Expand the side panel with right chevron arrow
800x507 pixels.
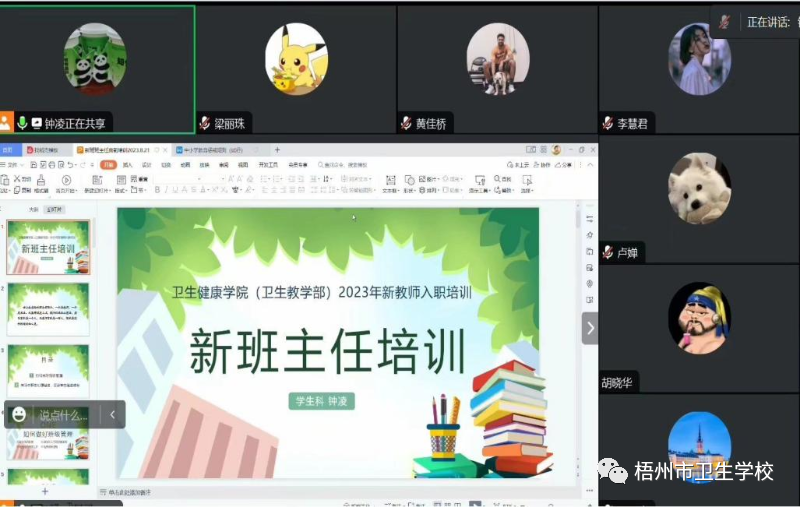590,328
